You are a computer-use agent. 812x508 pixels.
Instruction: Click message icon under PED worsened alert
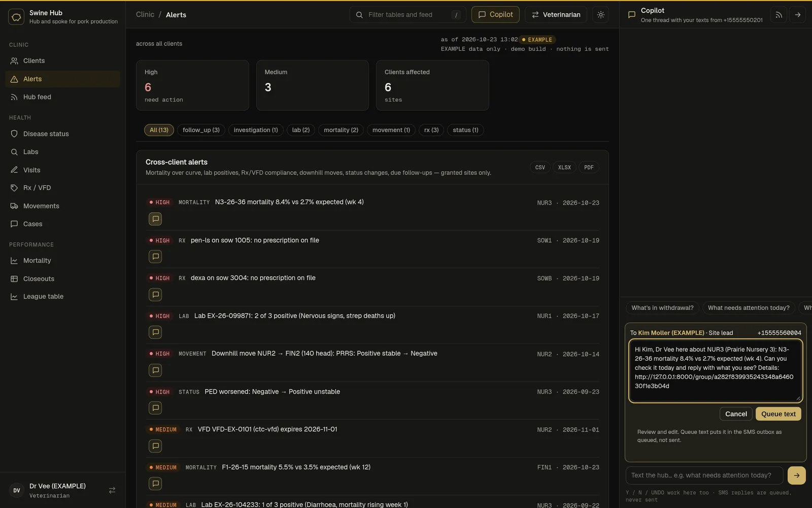(155, 408)
